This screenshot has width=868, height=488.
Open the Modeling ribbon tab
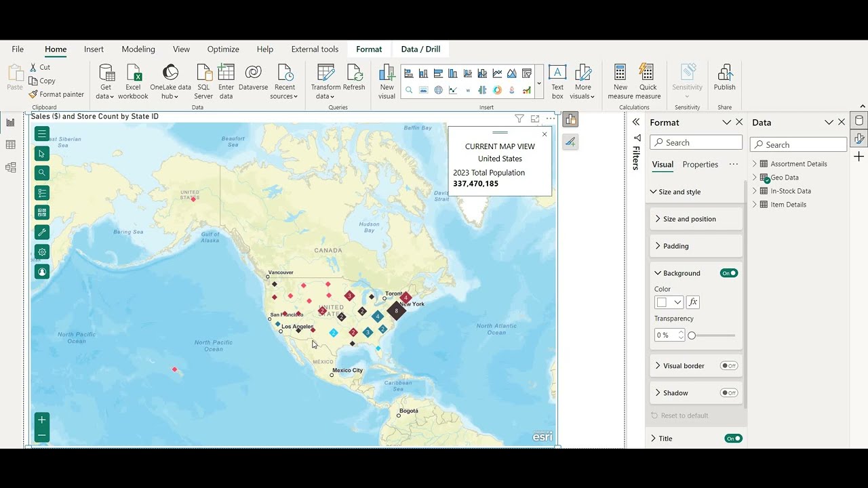click(x=138, y=49)
